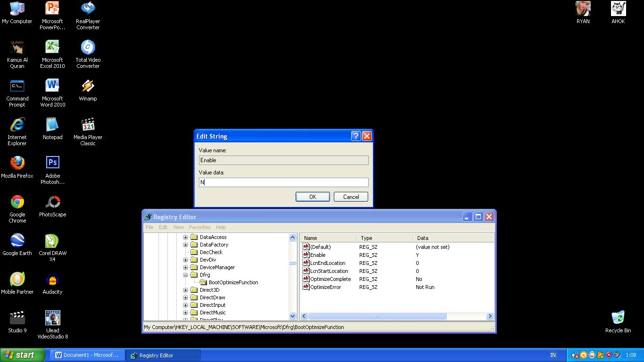Viewport: 644px width, 362px height.
Task: Cancel the Edit String dialog
Action: (x=351, y=197)
